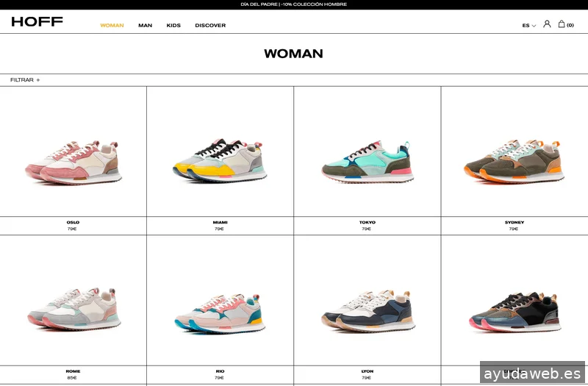Open the shopping bag cart icon
Screen dimensions: 588x386
(562, 24)
